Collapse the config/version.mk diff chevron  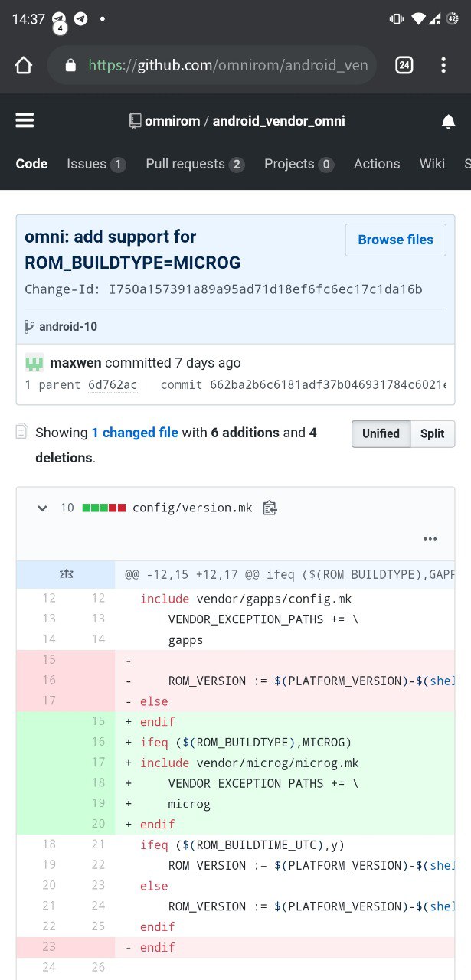43,508
